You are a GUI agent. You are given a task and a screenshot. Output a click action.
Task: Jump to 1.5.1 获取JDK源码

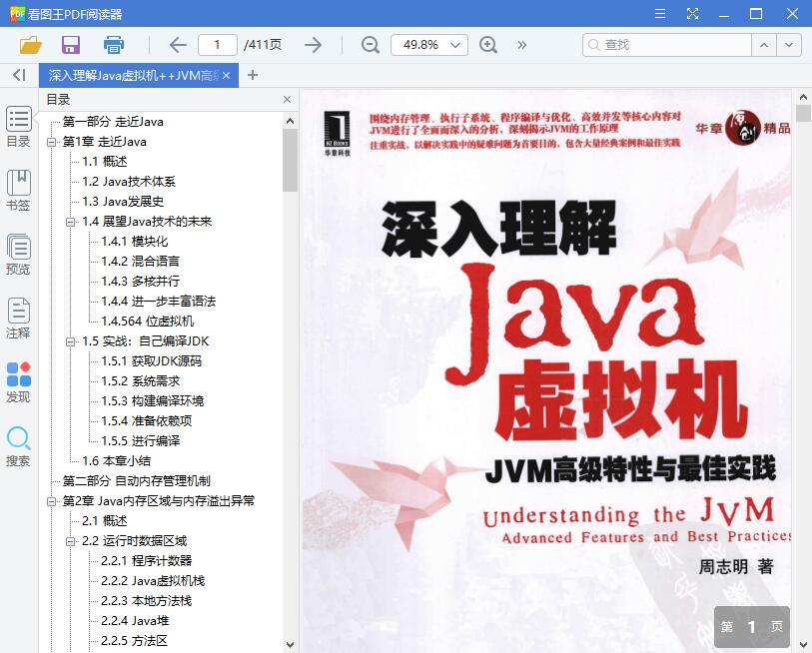[151, 360]
